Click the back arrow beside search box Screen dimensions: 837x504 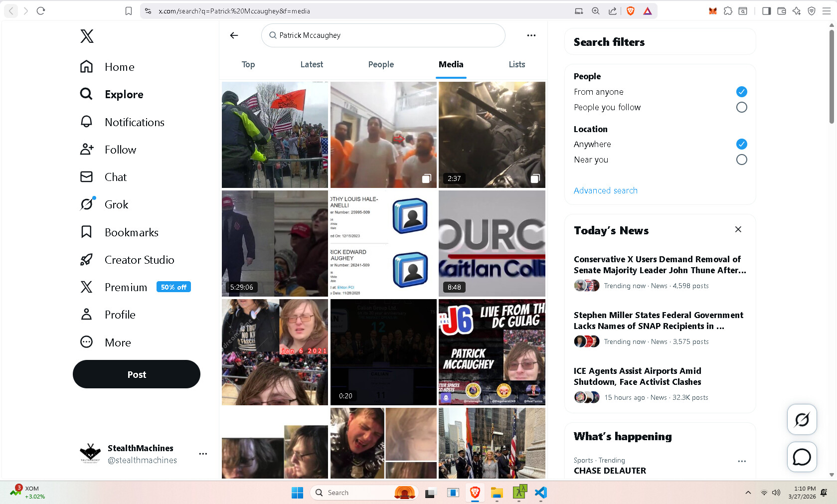(234, 35)
